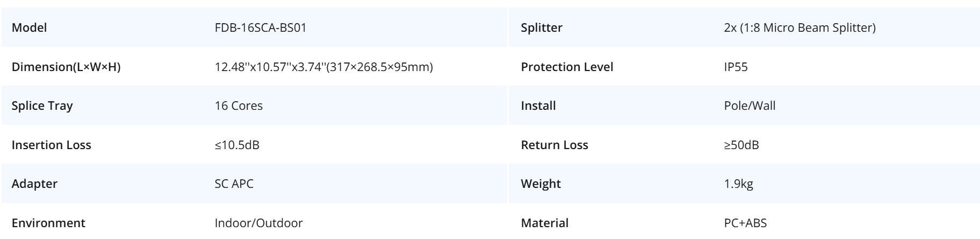
Task: Click the Protection Level label
Action: pos(567,67)
